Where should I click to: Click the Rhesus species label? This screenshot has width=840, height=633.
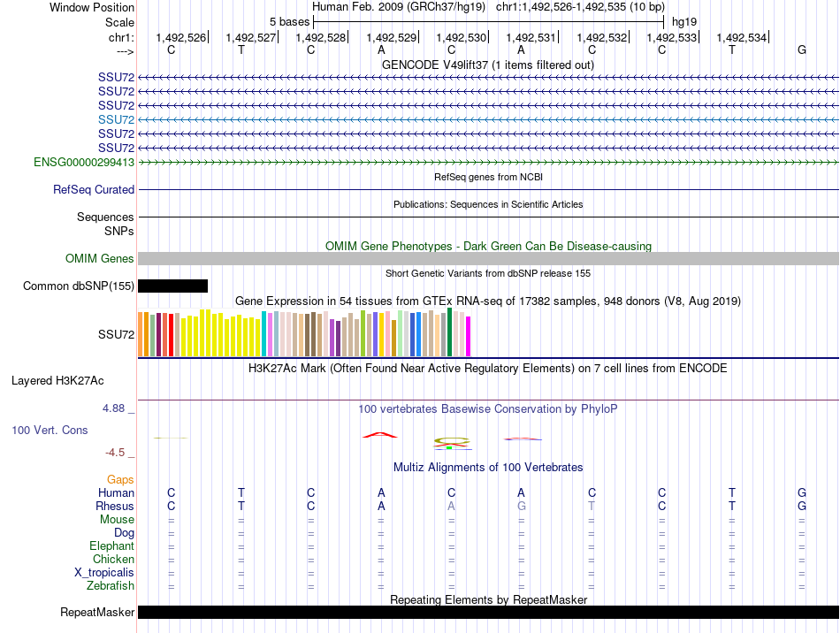(x=115, y=506)
